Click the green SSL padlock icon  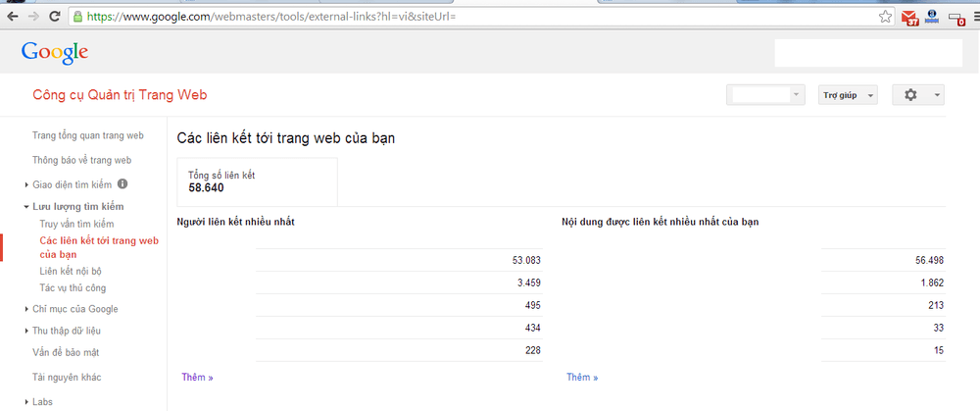tap(78, 17)
